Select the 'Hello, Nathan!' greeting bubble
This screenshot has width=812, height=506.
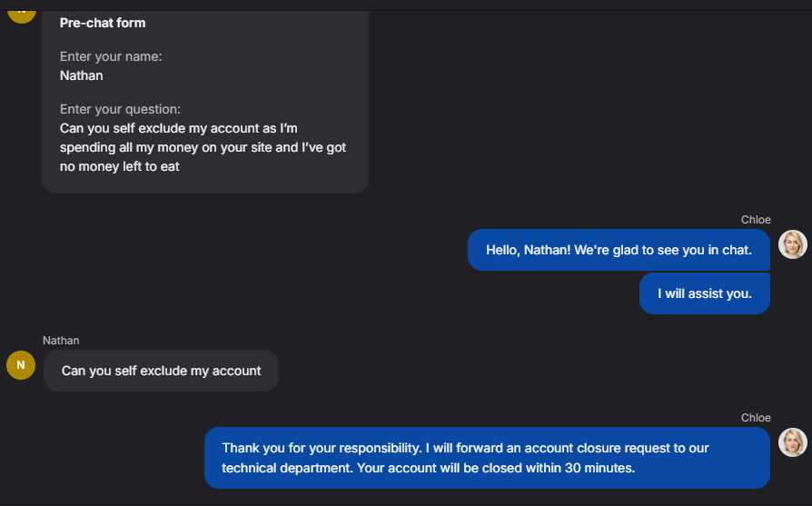[x=619, y=250]
